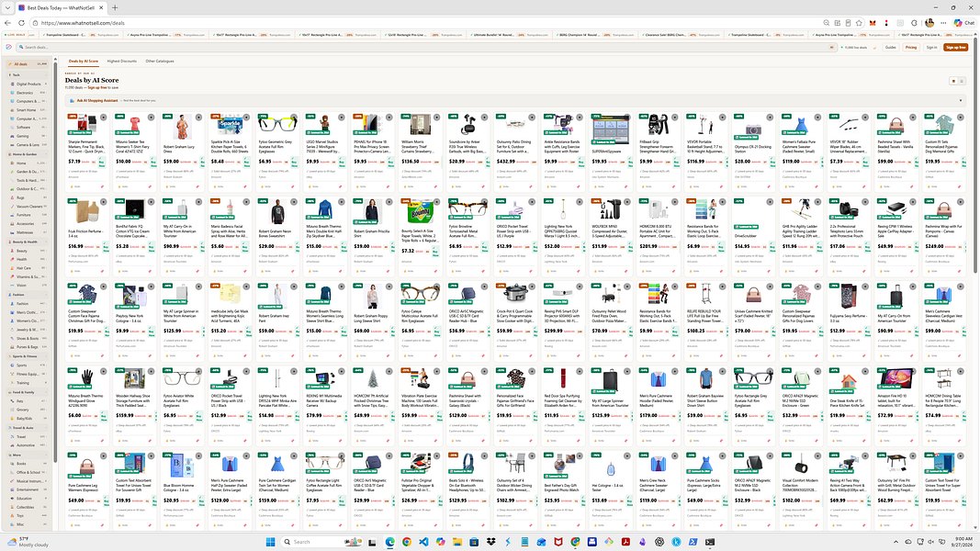Click round gray button on Sharpie Permanent Markers card

(x=103, y=118)
